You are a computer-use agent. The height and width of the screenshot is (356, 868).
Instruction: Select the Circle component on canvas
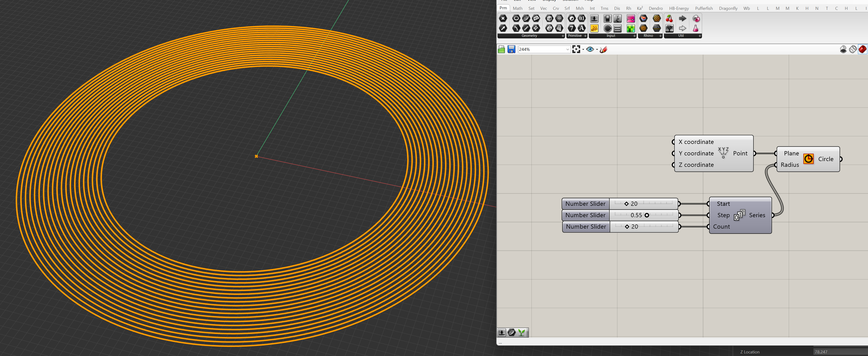pyautogui.click(x=808, y=159)
